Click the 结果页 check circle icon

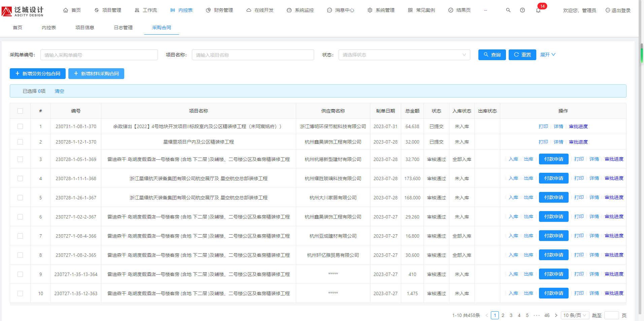[x=451, y=10]
